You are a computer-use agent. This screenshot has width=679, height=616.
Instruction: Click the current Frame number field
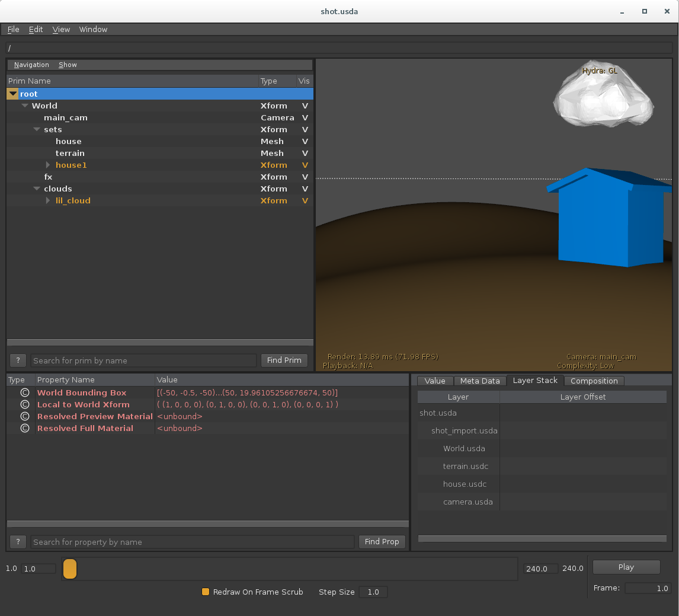tap(648, 588)
